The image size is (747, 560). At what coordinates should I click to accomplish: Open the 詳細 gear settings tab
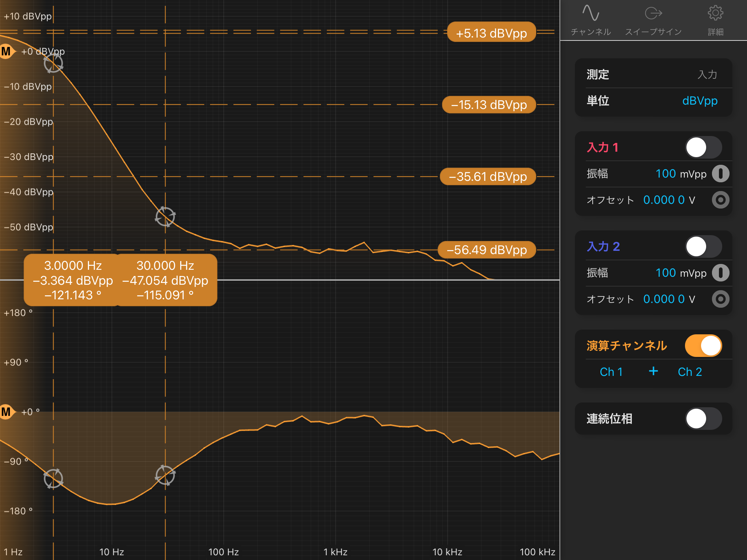[x=715, y=20]
